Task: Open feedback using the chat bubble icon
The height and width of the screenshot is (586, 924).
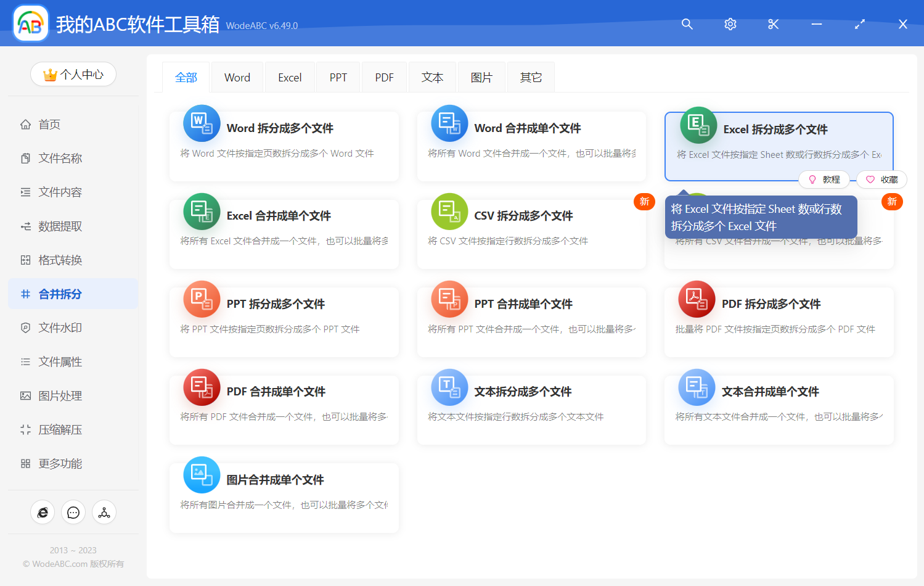Action: tap(73, 512)
